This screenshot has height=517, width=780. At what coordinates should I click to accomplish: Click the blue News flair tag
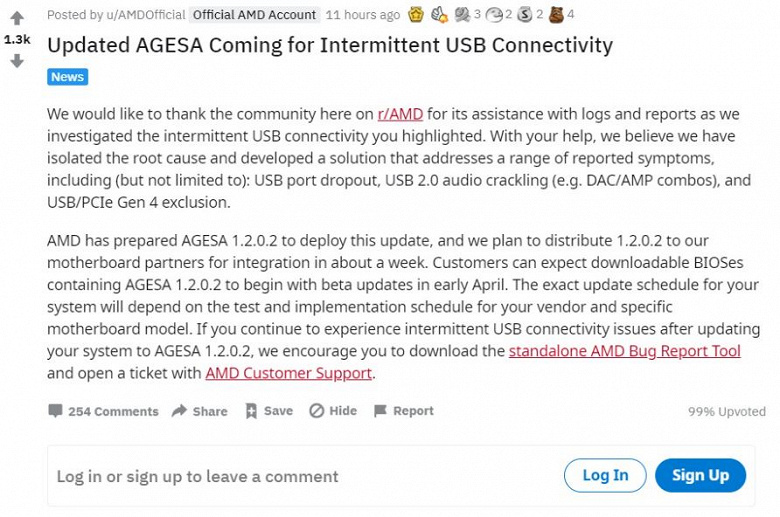[68, 77]
